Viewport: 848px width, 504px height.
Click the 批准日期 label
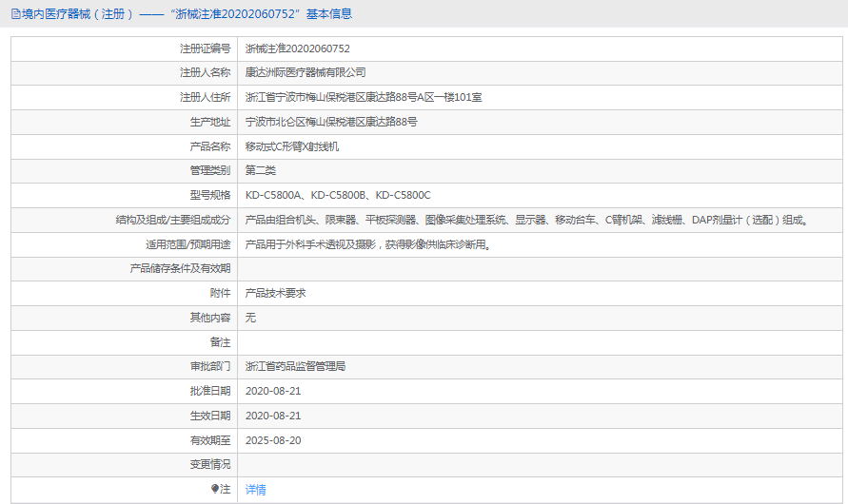tap(209, 391)
